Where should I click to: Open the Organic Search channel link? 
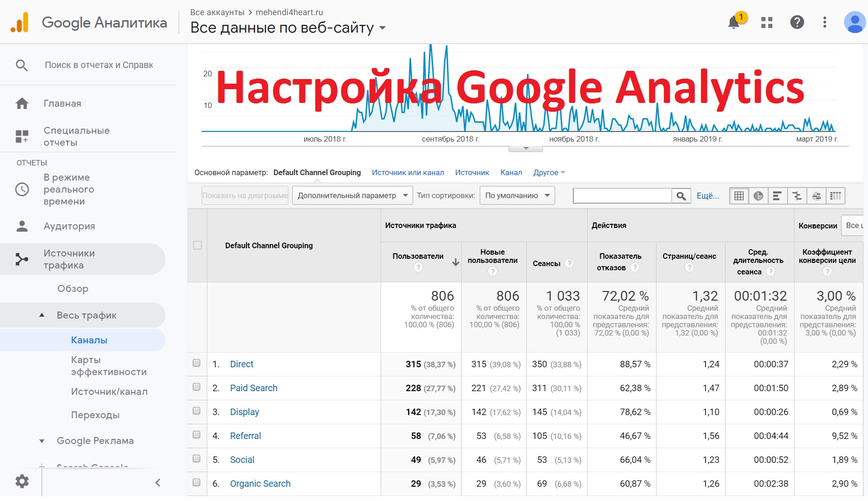260,484
